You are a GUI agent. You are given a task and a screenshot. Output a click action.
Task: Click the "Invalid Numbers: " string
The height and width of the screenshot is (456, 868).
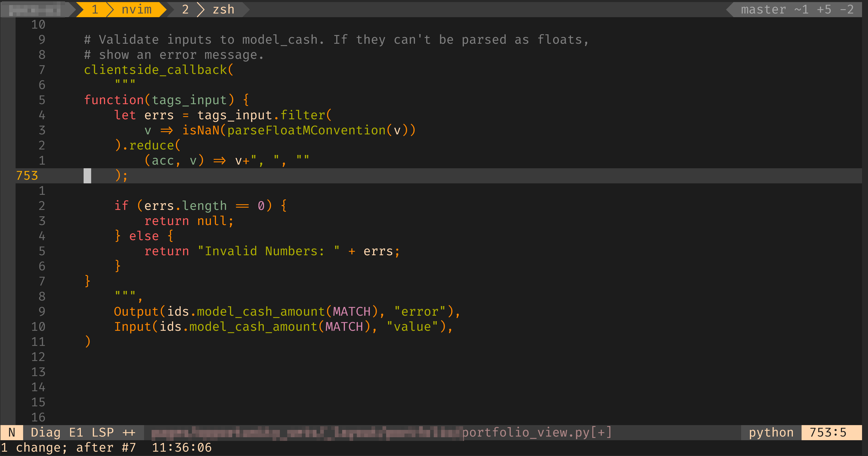(x=269, y=251)
